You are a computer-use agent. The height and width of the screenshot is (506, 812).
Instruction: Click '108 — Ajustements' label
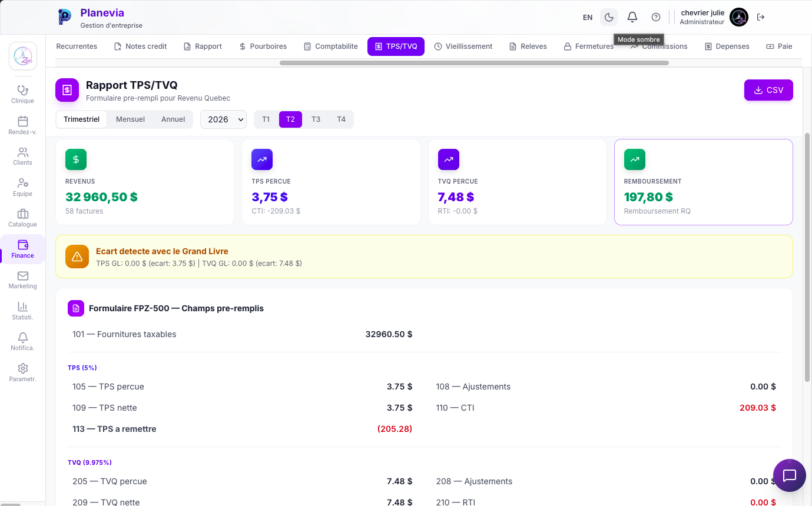(x=473, y=387)
